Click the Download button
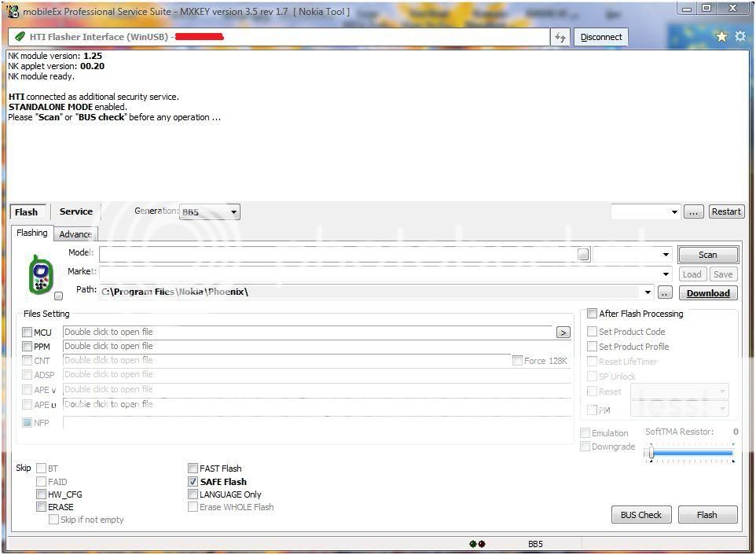This screenshot has width=756, height=555. pos(708,293)
